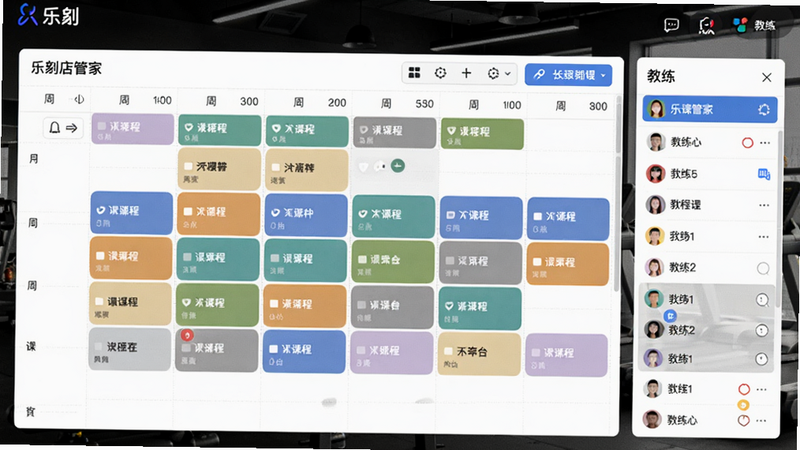
Task: Select the dark-avatar 教练2 row in the gray group
Action: (x=706, y=330)
